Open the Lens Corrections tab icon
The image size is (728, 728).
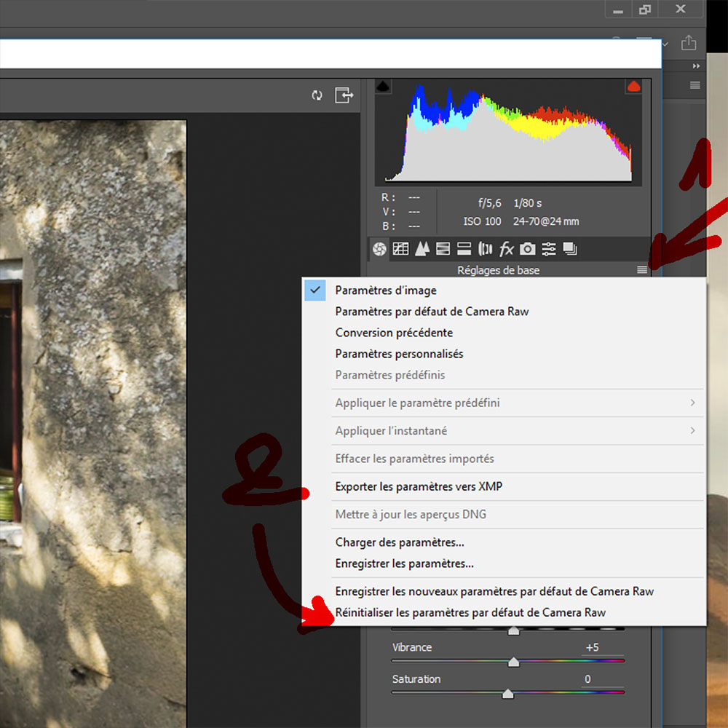[x=485, y=249]
